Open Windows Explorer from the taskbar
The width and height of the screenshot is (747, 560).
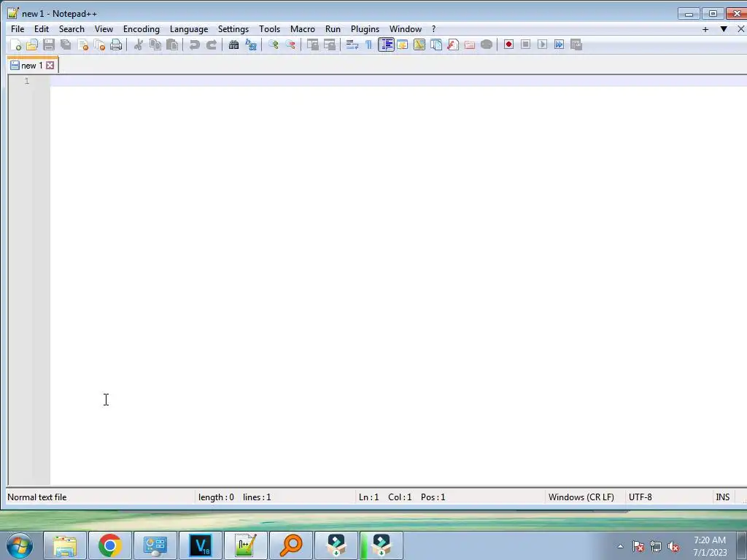(x=65, y=545)
